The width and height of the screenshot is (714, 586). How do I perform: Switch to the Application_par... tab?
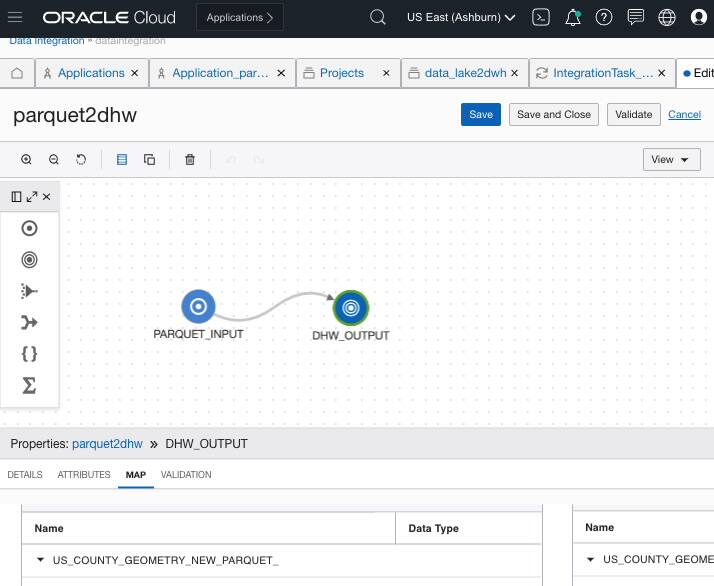[x=220, y=73]
